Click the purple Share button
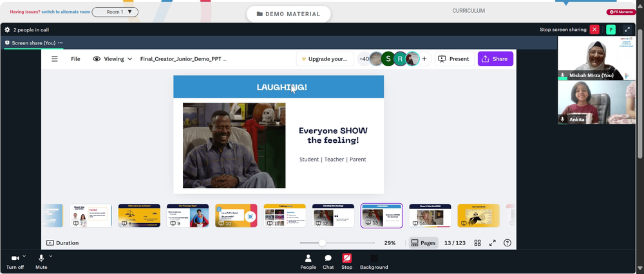 [495, 59]
